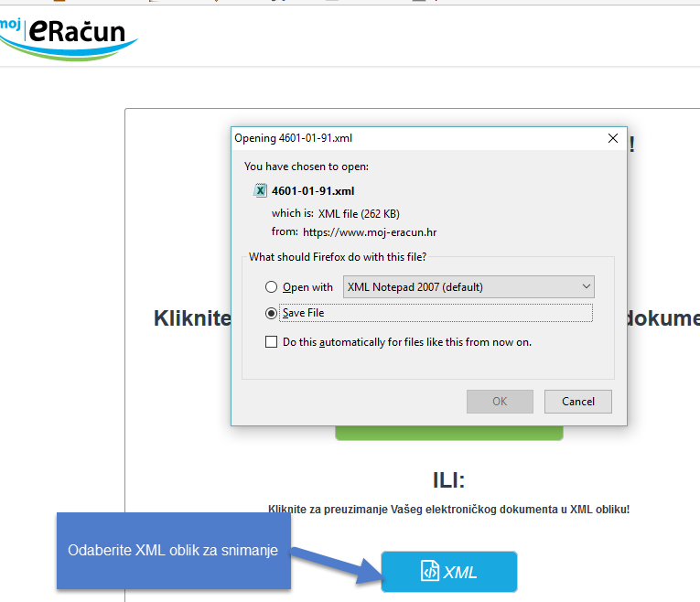Screen dimensions: 700x602
Task: Click the XML file icon beside the filename
Action: 260,191
